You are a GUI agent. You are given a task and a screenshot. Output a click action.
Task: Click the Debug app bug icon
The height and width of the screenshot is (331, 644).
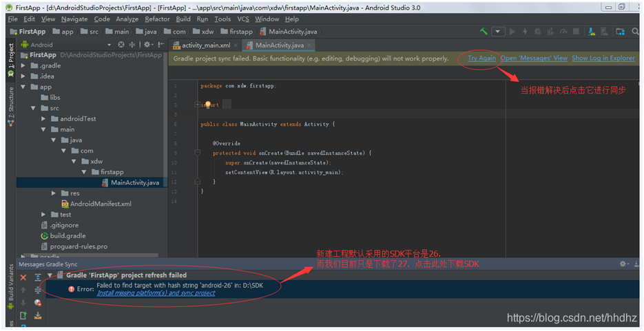[538, 32]
